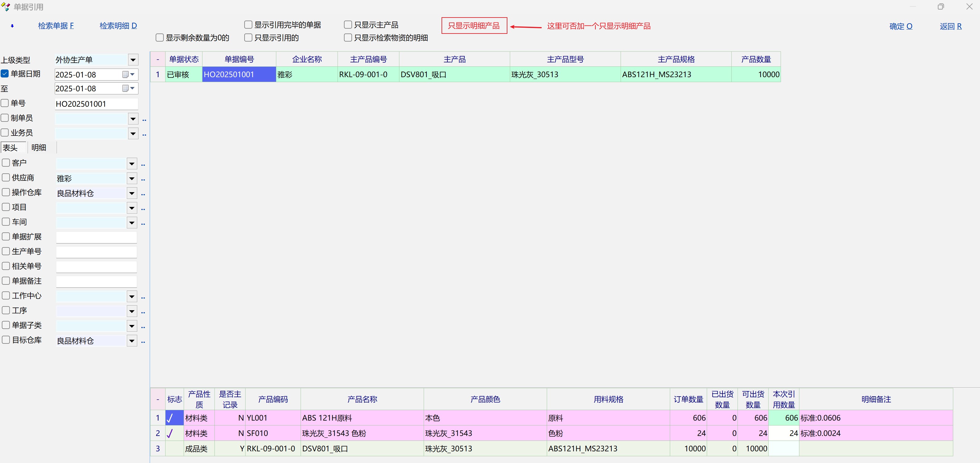980x463 pixels.
Task: Click the 检索单据 F button
Action: pos(56,26)
